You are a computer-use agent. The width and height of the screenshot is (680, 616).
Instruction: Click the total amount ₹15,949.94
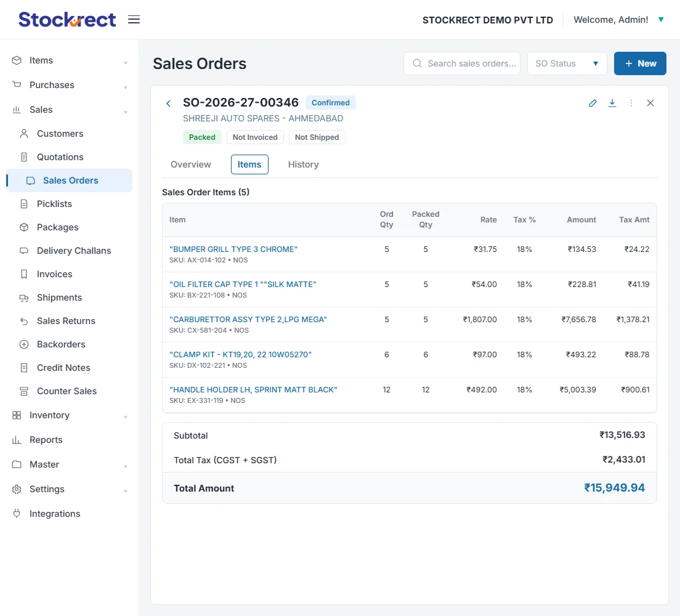(615, 488)
